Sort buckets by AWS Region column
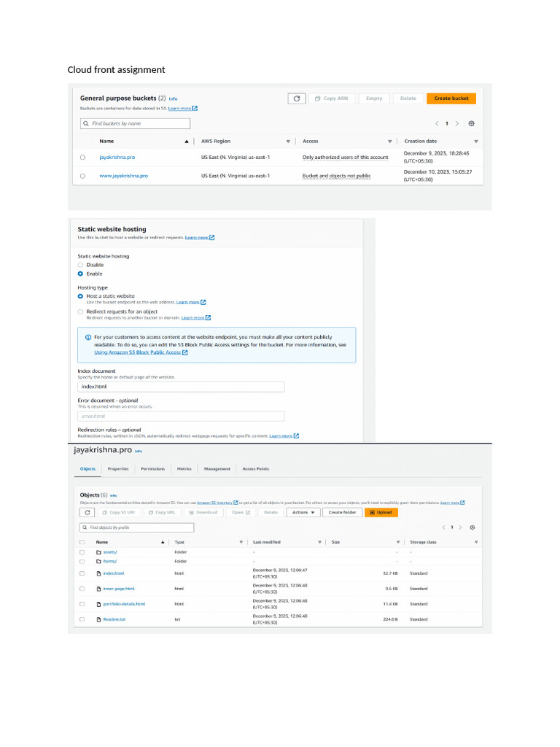The height and width of the screenshot is (747, 560). coord(288,142)
